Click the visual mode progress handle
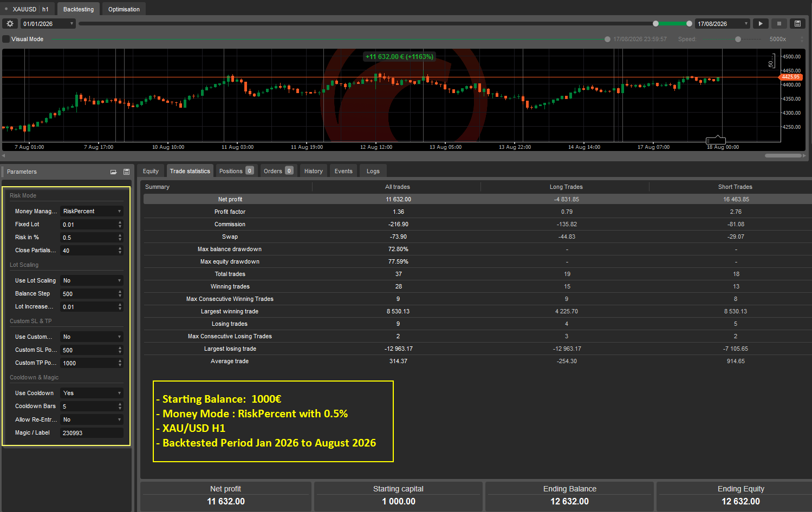Image resolution: width=812 pixels, height=512 pixels. coord(608,39)
